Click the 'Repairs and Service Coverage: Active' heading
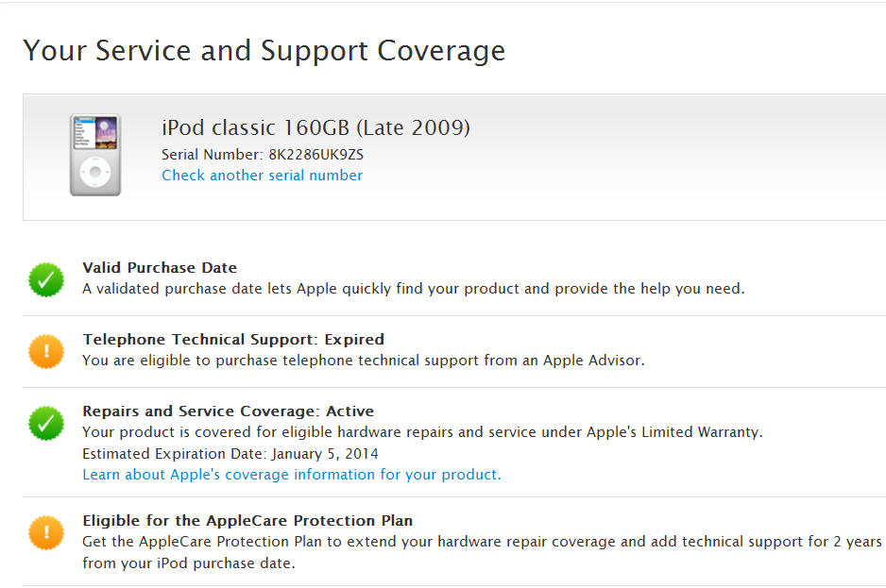 tap(228, 412)
